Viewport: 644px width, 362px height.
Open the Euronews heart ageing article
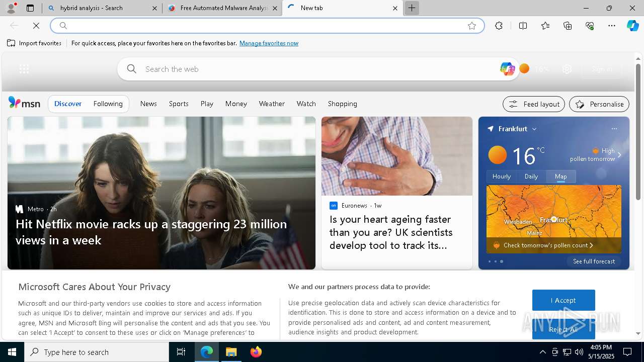tap(391, 232)
